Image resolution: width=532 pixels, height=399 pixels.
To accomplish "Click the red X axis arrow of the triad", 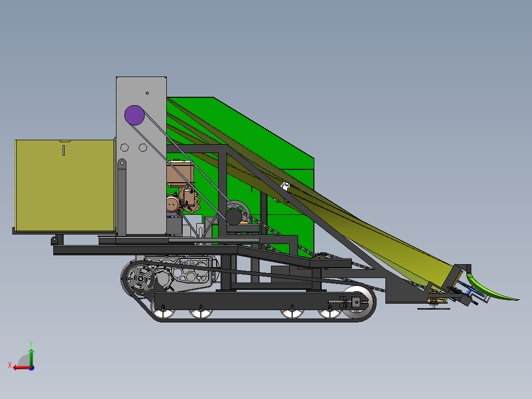I will 21,368.
